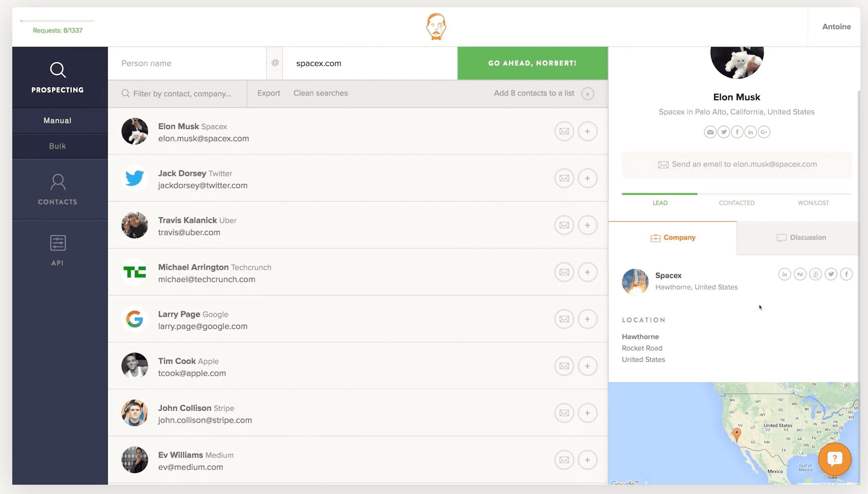Screen dimensions: 868x494
Task: Open Spacex Techcrunch profile icon
Action: [800, 274]
